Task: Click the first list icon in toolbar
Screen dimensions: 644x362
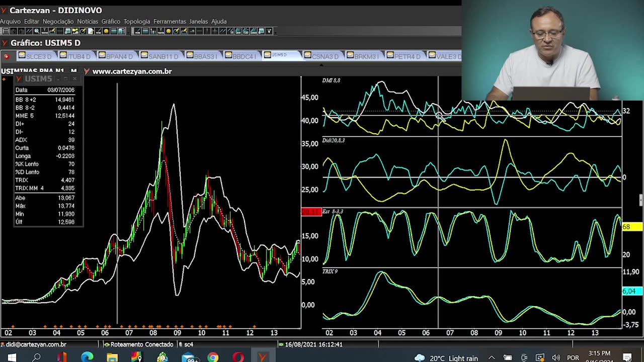Action: point(6,31)
